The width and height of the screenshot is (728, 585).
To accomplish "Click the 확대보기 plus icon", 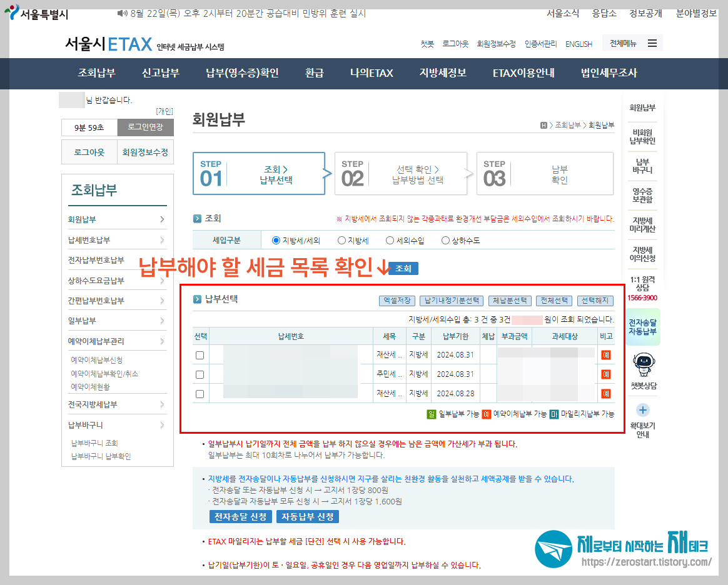I will click(x=643, y=410).
